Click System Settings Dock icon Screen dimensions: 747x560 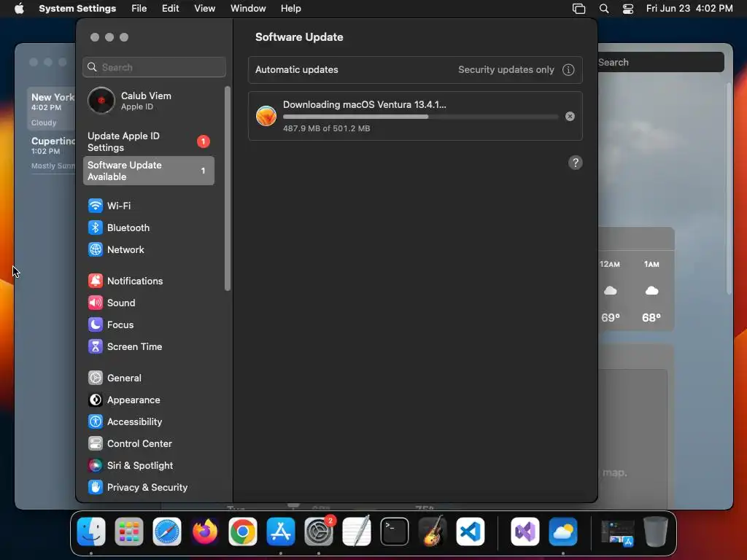pos(319,532)
